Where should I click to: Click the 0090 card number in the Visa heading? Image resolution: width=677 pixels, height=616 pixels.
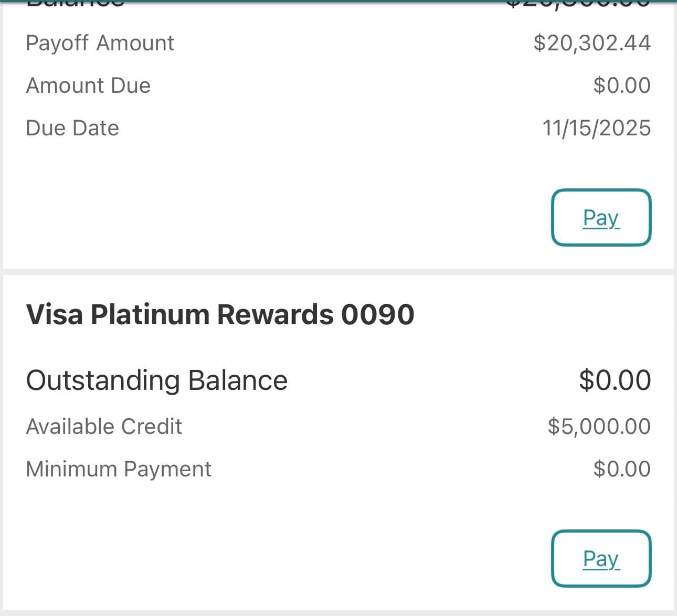coord(377,314)
